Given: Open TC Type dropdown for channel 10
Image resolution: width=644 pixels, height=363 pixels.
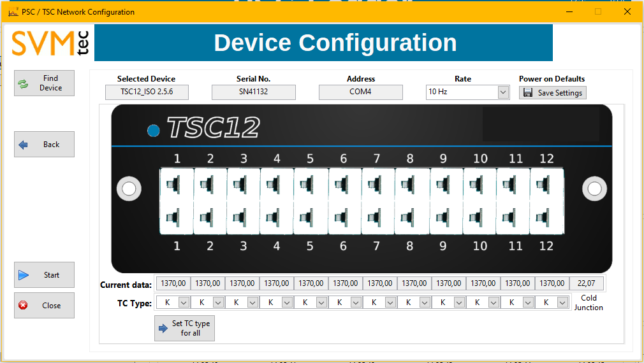Looking at the screenshot, I should 494,302.
